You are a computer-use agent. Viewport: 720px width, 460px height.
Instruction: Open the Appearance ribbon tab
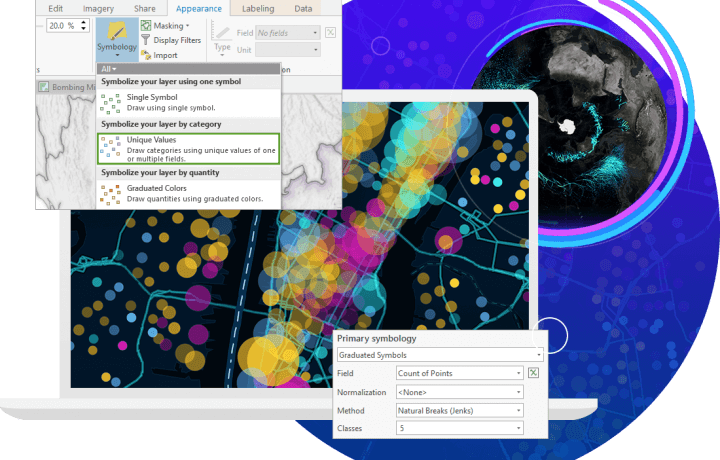199,8
